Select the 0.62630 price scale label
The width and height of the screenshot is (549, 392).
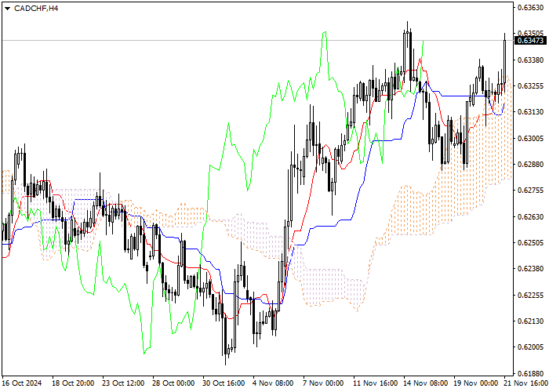(x=530, y=217)
